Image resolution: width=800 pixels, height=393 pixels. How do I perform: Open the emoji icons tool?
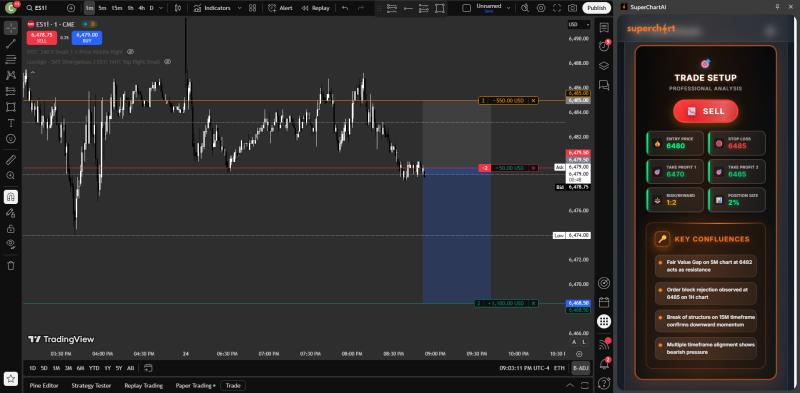pyautogui.click(x=11, y=139)
